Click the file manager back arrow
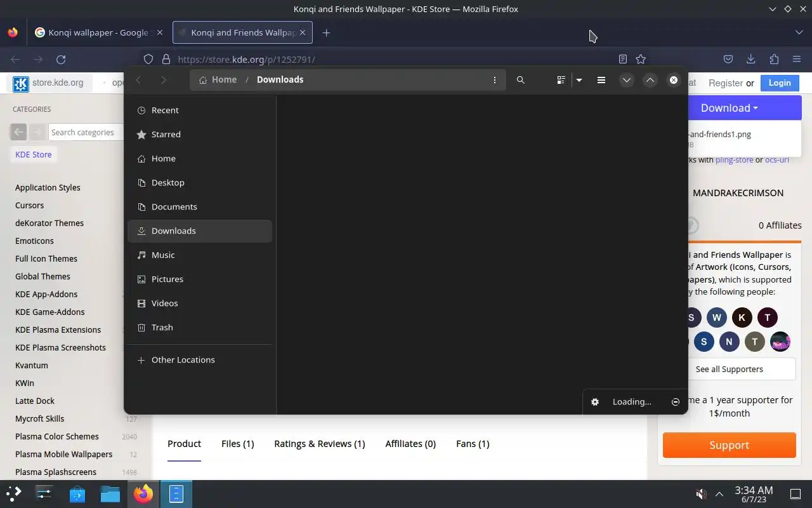Screen dimensions: 812x508 pyautogui.click(x=139, y=80)
